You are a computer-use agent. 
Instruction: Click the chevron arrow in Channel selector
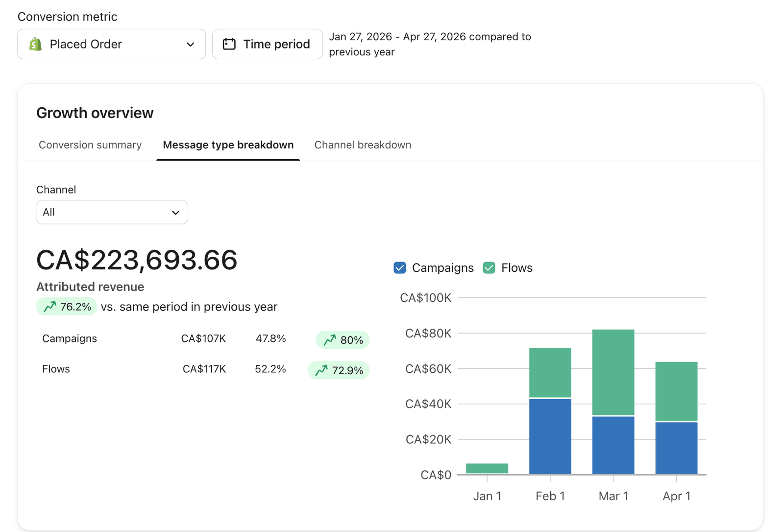[175, 213]
